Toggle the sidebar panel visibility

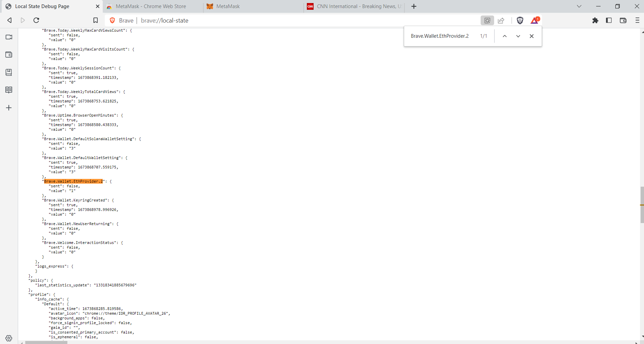coord(609,20)
